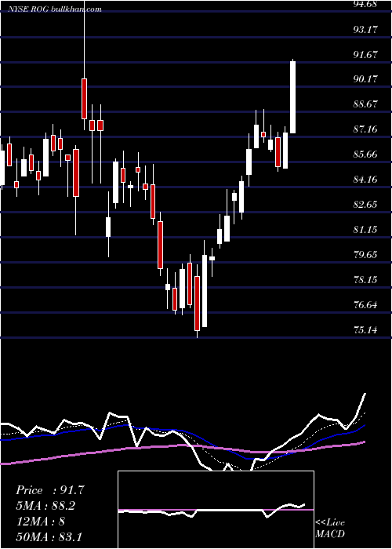392x549 pixels.
Task: Click the 87.16 price axis label
Action: click(366, 129)
